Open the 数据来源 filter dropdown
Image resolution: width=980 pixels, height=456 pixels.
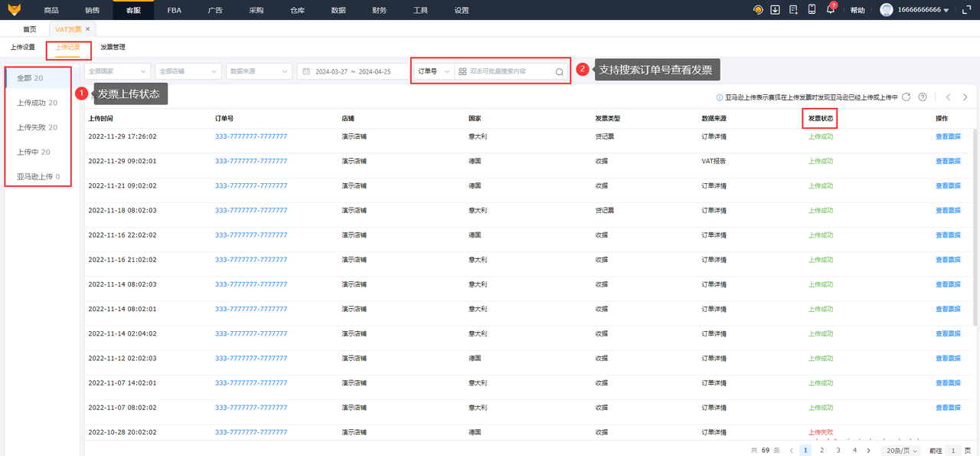tap(259, 71)
